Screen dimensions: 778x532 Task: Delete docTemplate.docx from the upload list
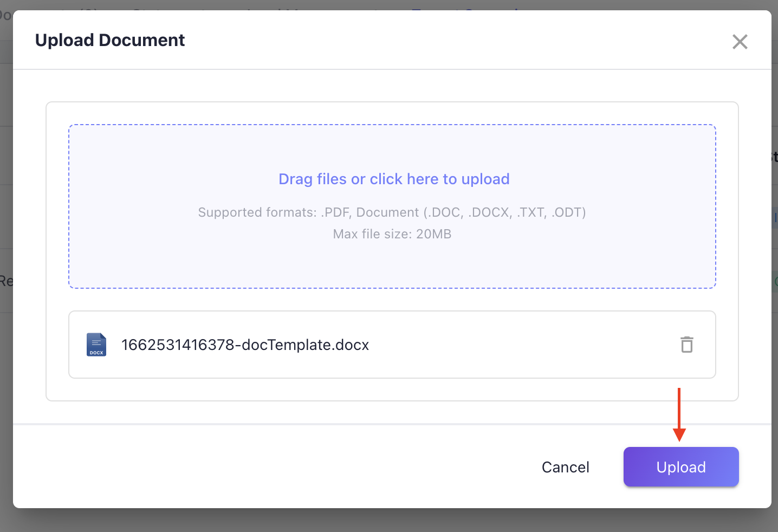tap(687, 345)
